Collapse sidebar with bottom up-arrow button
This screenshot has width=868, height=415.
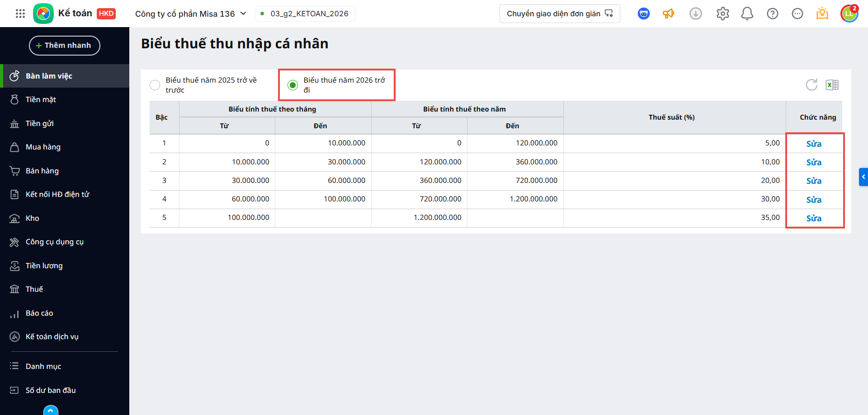pos(51,410)
